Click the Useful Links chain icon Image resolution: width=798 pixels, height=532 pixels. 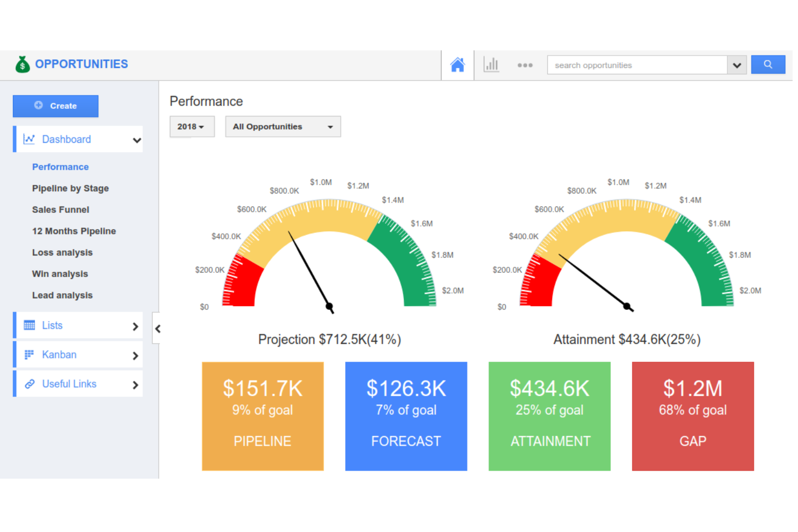pyautogui.click(x=29, y=384)
